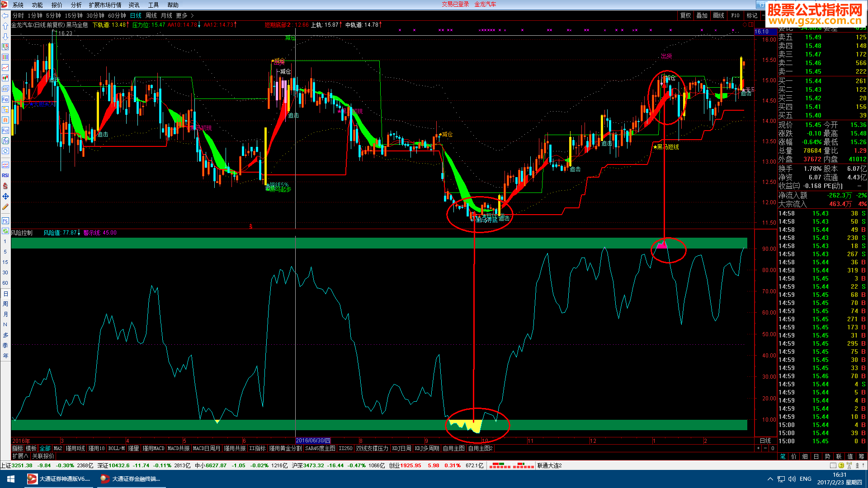Click the orange 自 self-select icon
Image resolution: width=868 pixels, height=488 pixels.
tap(5, 120)
